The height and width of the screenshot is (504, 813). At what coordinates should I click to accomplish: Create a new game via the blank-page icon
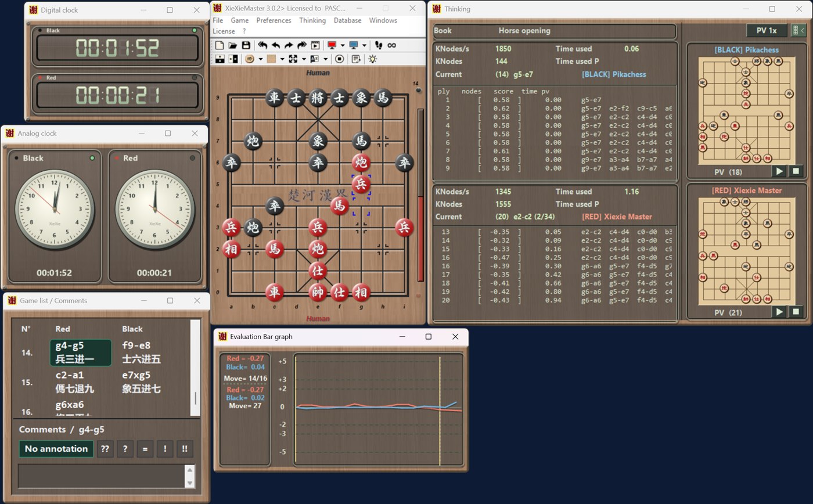(220, 45)
